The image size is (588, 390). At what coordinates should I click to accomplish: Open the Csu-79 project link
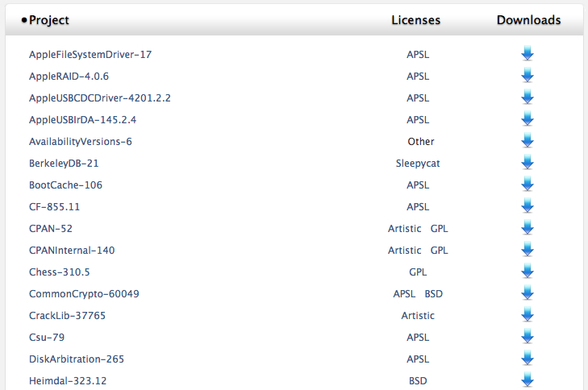pyautogui.click(x=47, y=337)
